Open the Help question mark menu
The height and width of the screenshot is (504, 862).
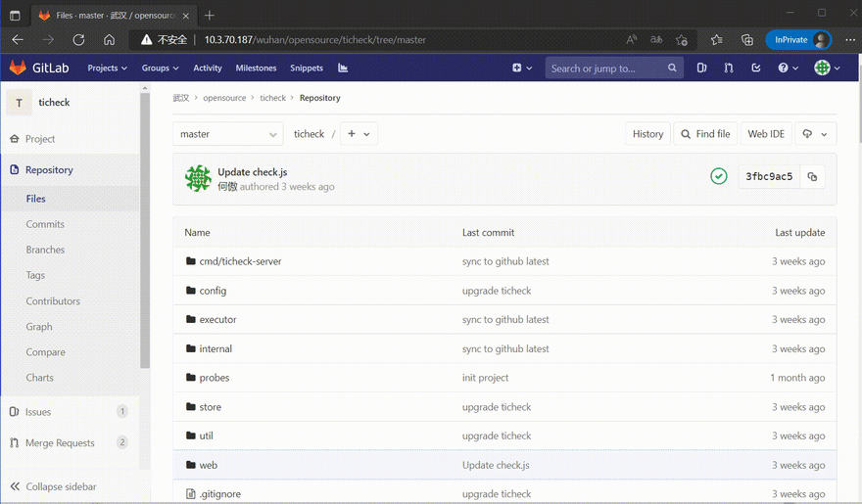(788, 69)
